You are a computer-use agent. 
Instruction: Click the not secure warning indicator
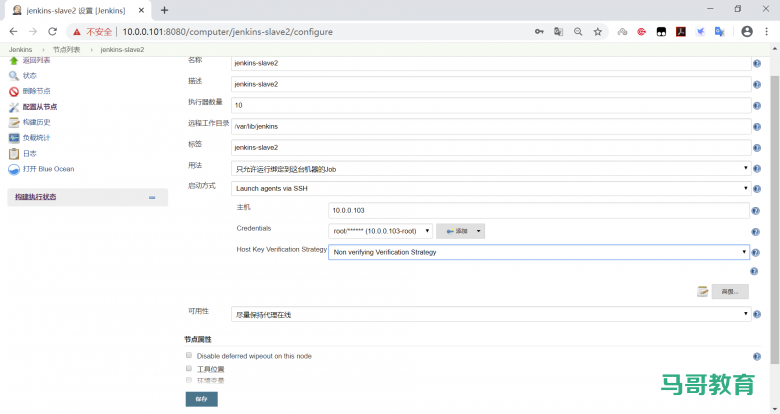click(x=93, y=31)
